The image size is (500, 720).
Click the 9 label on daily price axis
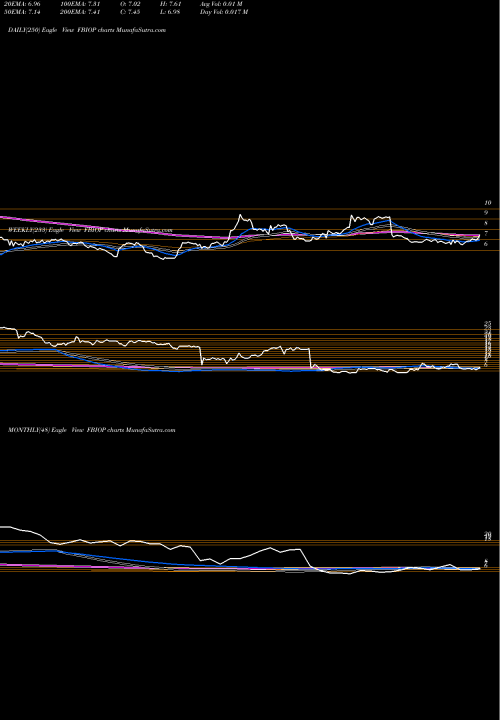[x=486, y=213]
